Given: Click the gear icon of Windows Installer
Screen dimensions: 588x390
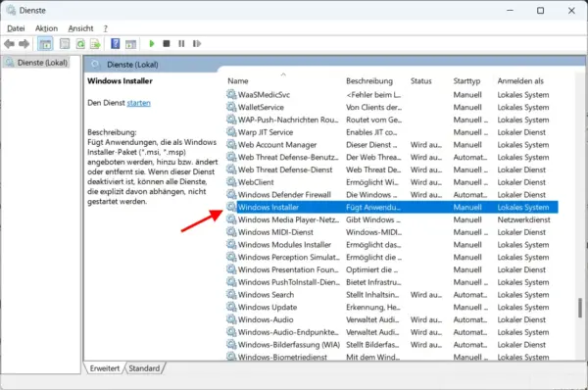Looking at the screenshot, I should point(231,207).
